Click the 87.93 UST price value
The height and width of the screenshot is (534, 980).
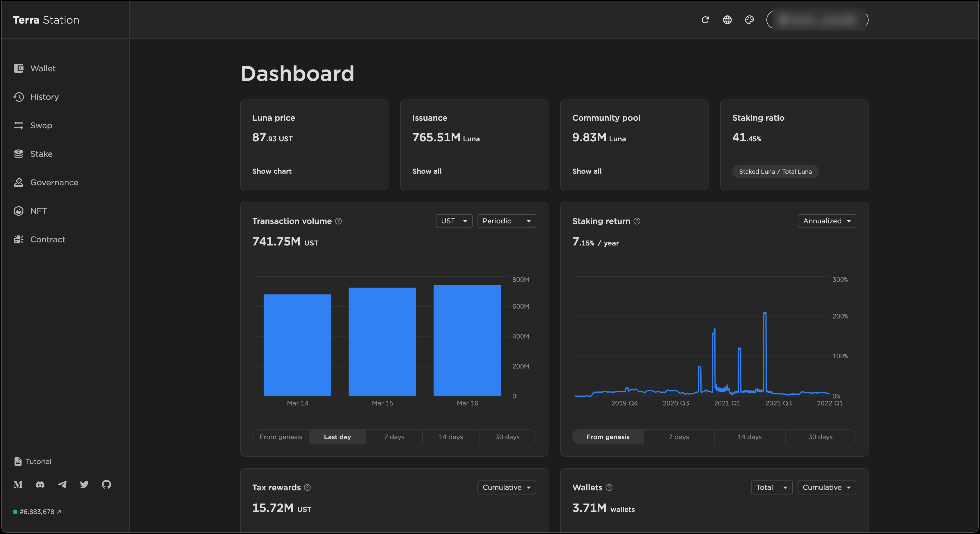[272, 137]
